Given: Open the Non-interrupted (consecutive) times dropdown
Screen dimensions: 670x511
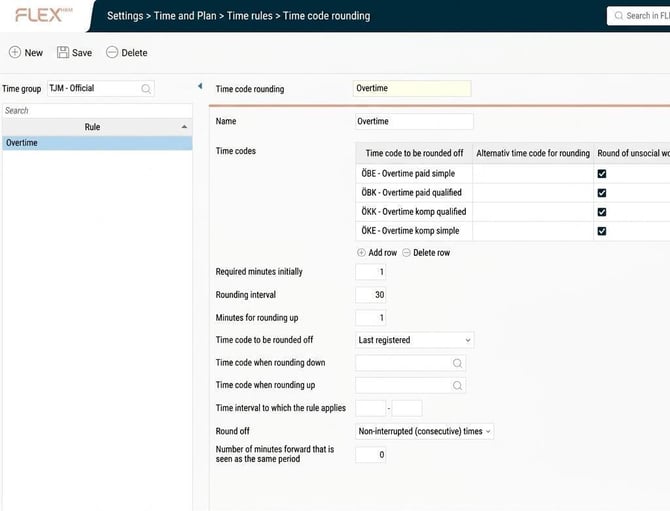Looking at the screenshot, I should pos(424,431).
